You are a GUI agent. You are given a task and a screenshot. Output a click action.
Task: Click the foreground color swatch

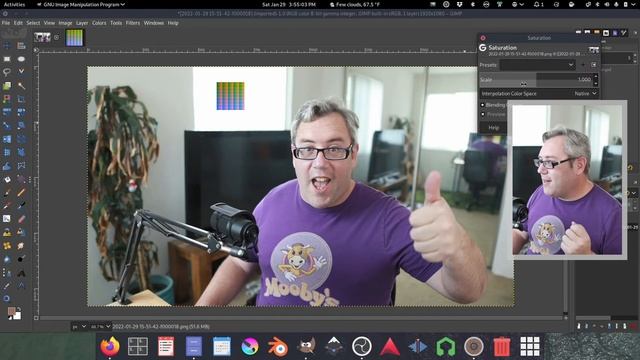click(x=11, y=311)
